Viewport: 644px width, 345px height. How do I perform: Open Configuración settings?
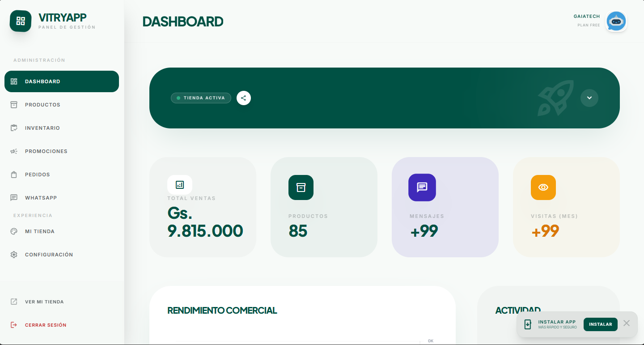[x=62, y=255]
